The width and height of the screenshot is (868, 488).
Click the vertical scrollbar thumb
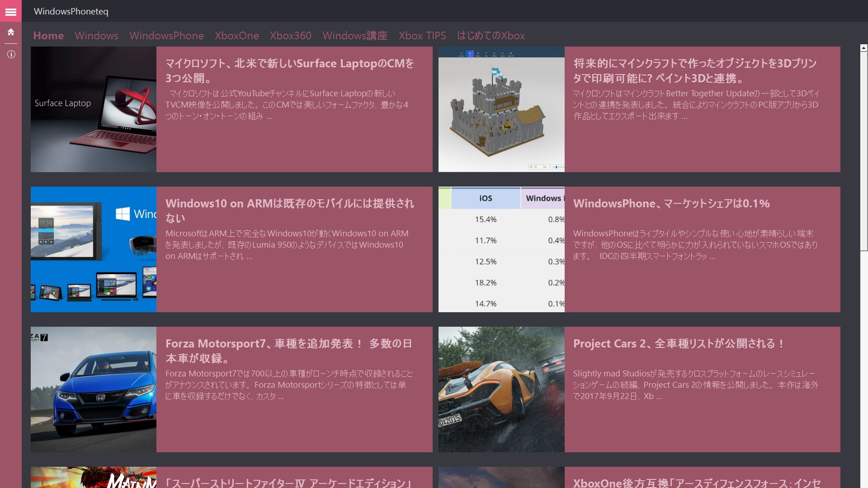(863, 150)
